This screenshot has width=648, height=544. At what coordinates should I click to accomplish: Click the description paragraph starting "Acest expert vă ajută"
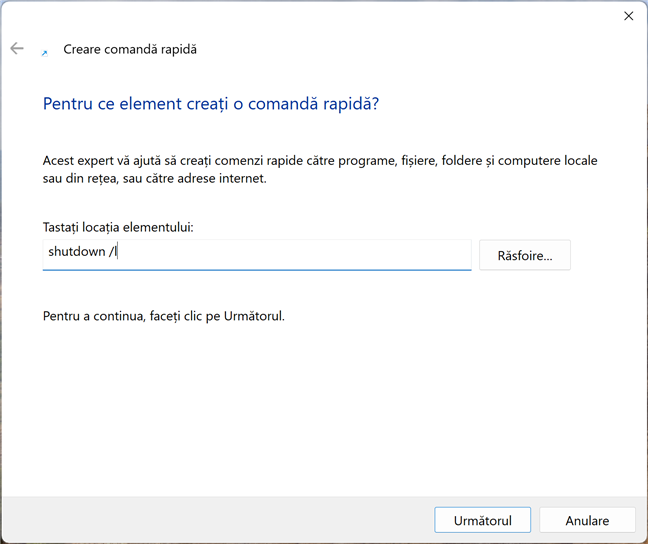(320, 169)
